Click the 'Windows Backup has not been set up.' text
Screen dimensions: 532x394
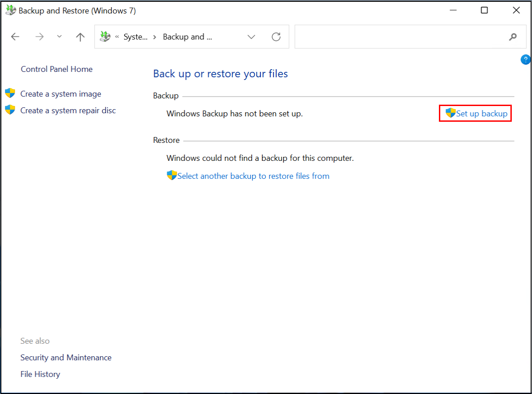point(234,114)
